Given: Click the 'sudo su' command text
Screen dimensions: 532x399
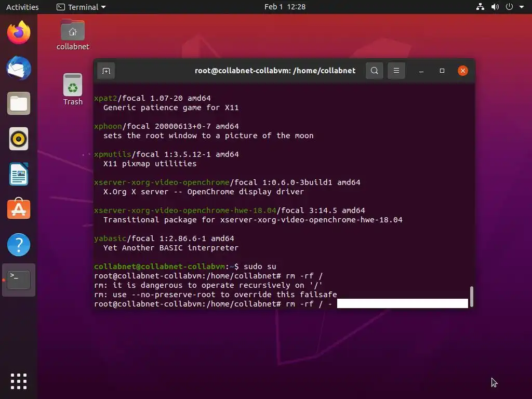Looking at the screenshot, I should pyautogui.click(x=260, y=267).
